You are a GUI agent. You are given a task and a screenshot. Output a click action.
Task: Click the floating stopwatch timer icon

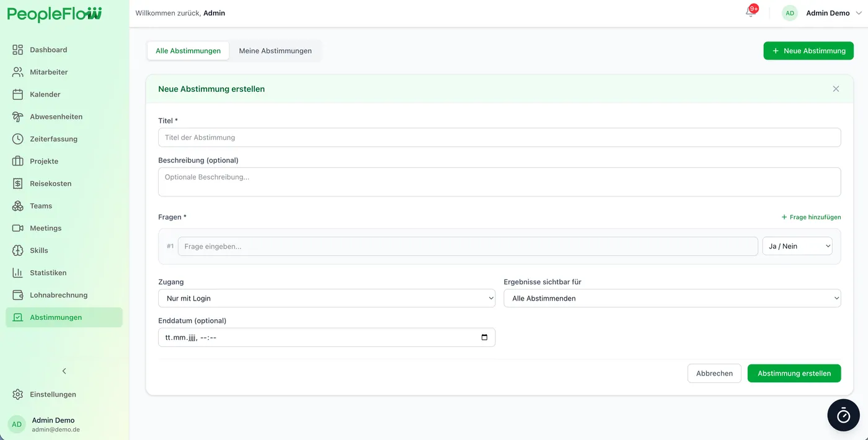coord(843,415)
